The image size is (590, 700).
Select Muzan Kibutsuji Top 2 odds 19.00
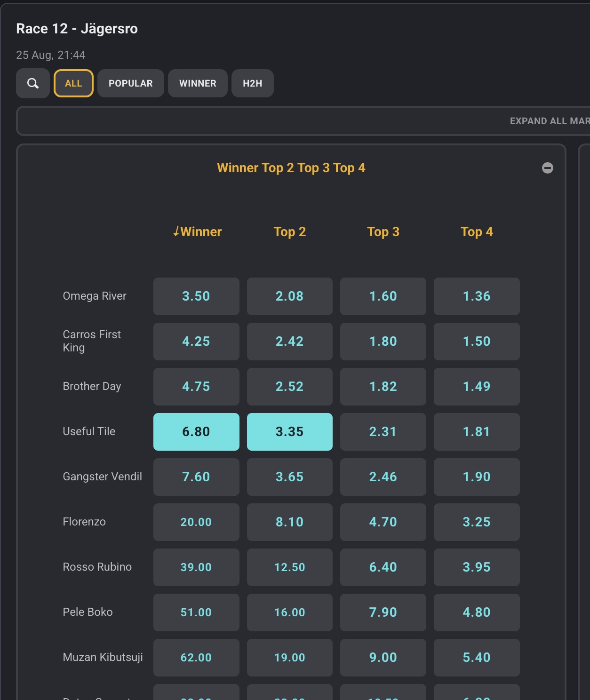(290, 658)
